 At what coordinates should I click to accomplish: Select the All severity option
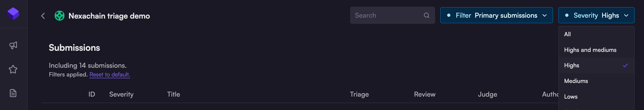click(x=567, y=34)
